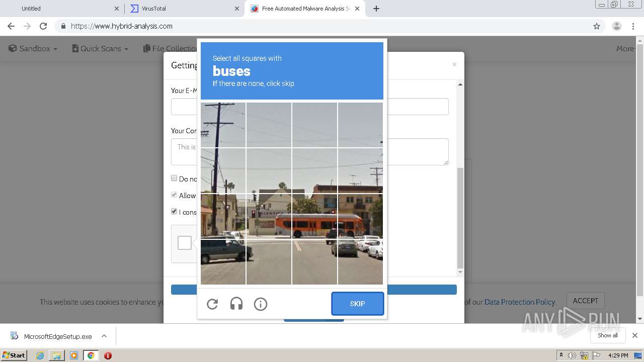Screen dimensions: 644x362
Task: Open MicrosoftEdgeSetup.exe download
Action: tap(58, 336)
